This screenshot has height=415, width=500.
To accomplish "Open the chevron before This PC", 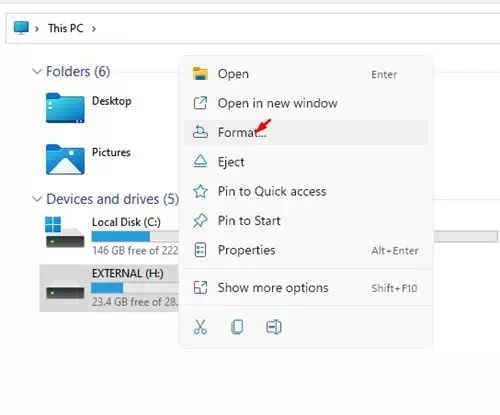I will pyautogui.click(x=37, y=29).
